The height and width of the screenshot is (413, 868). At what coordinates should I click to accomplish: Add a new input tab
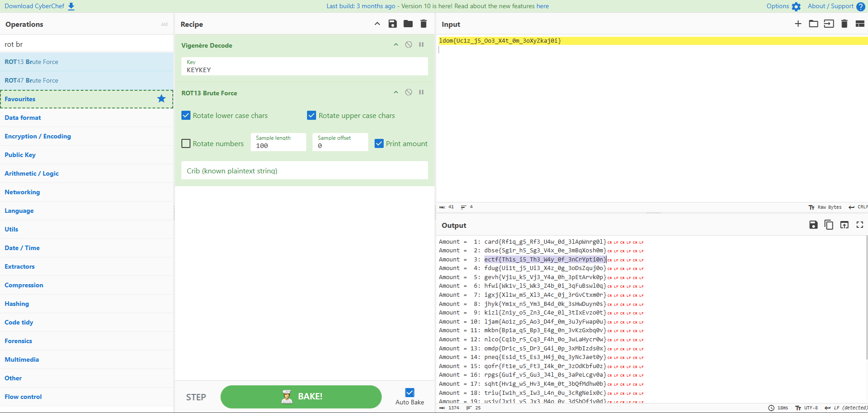[x=798, y=24]
